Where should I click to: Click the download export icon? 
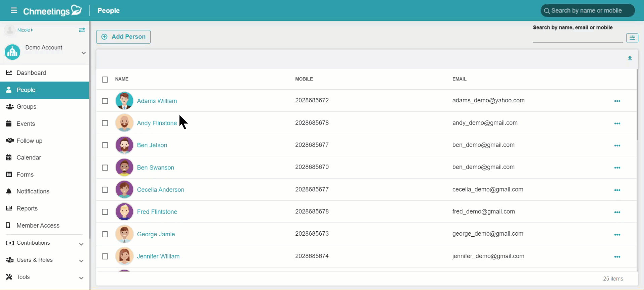[x=630, y=58]
